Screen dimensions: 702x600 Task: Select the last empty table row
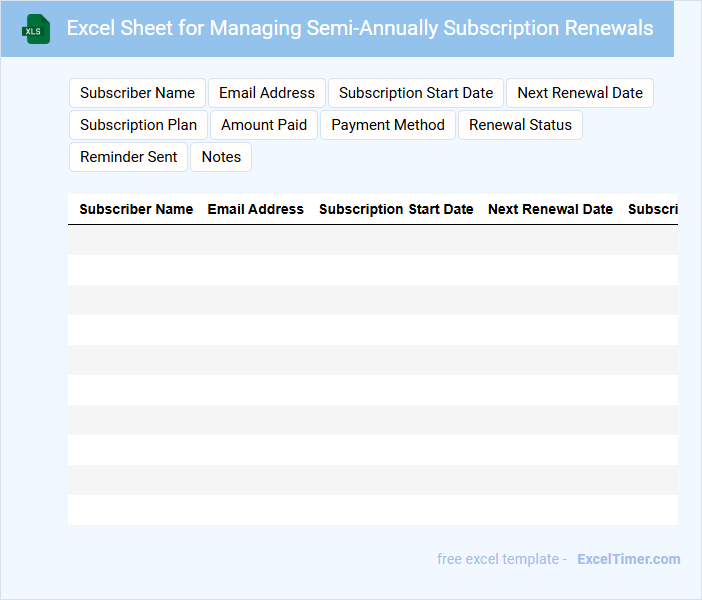coord(372,510)
